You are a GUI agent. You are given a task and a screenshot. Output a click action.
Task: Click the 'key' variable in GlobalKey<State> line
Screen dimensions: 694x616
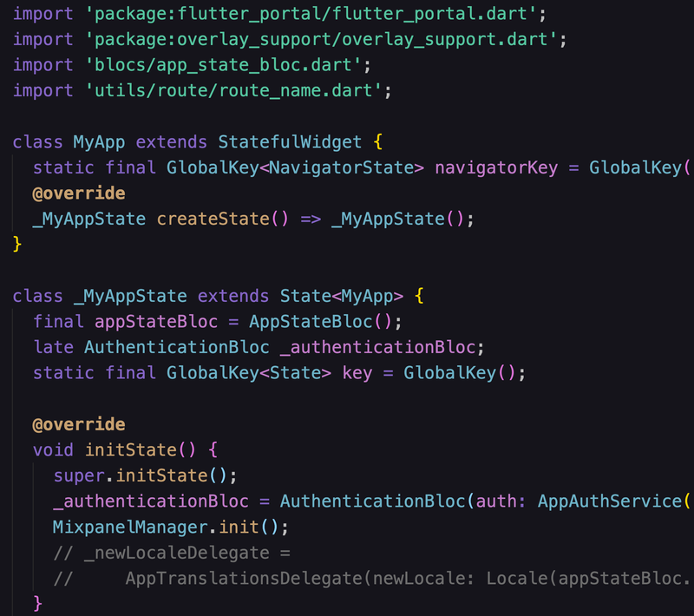pos(359,373)
